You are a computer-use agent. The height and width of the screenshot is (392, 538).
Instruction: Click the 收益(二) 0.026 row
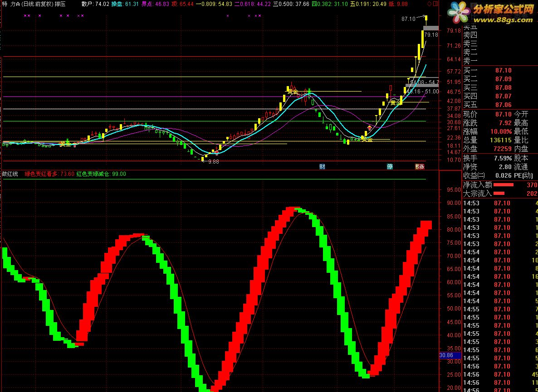(488, 175)
